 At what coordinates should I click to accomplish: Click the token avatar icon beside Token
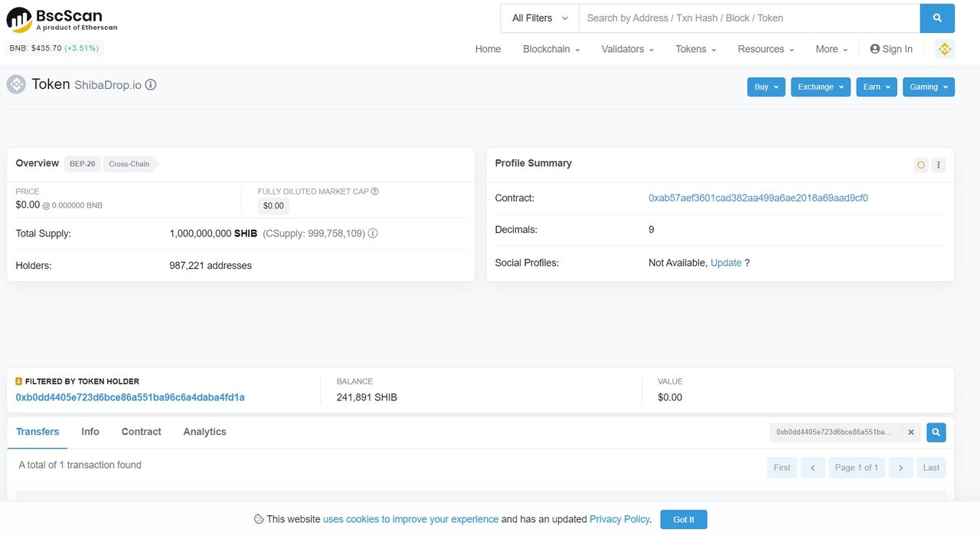point(16,84)
